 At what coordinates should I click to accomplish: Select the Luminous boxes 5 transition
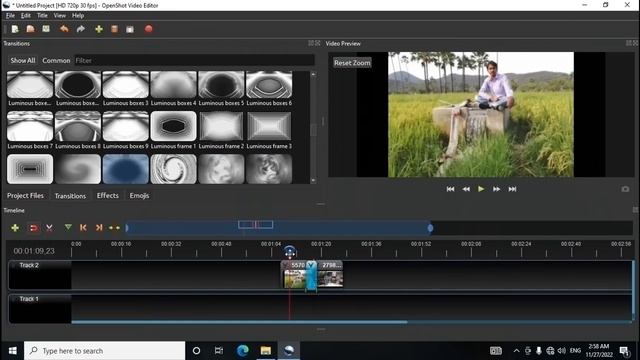221,88
